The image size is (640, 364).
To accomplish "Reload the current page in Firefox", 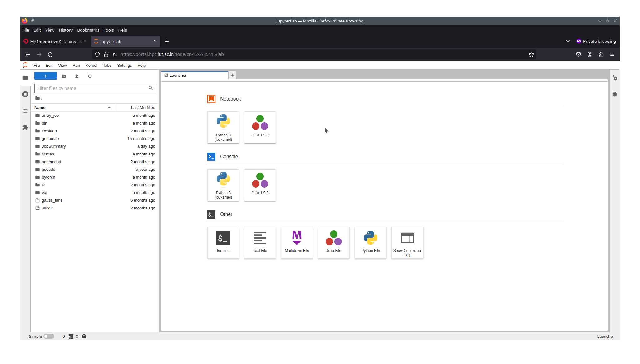I will (x=50, y=54).
